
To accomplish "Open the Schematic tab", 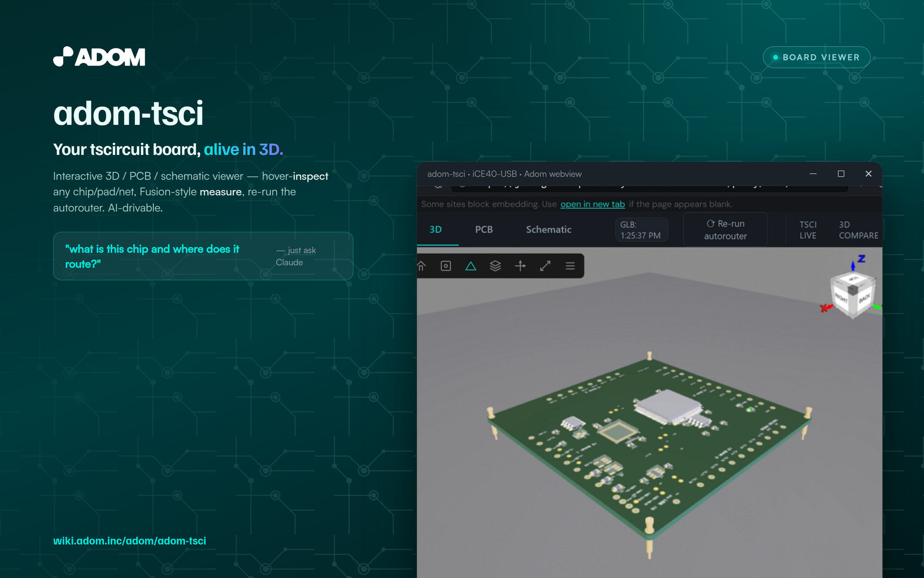I will pos(548,229).
